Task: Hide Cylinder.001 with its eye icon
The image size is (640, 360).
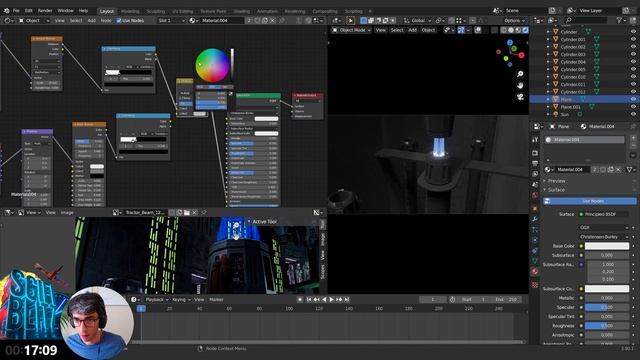Action: coord(633,40)
